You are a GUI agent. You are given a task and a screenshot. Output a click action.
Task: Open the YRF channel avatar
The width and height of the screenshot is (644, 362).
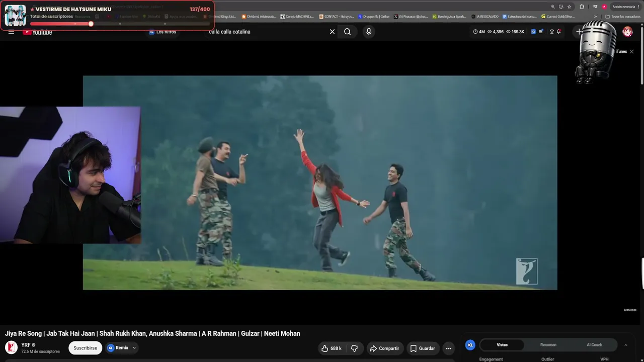click(11, 347)
